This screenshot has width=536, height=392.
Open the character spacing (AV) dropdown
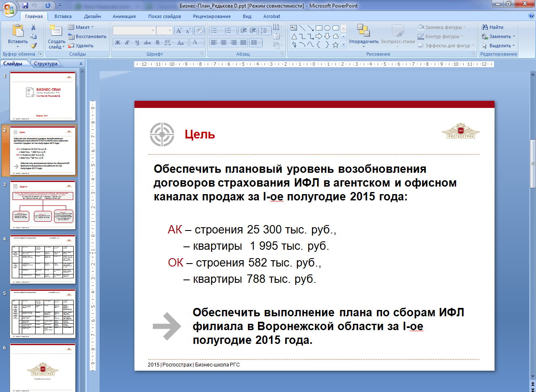(169, 42)
